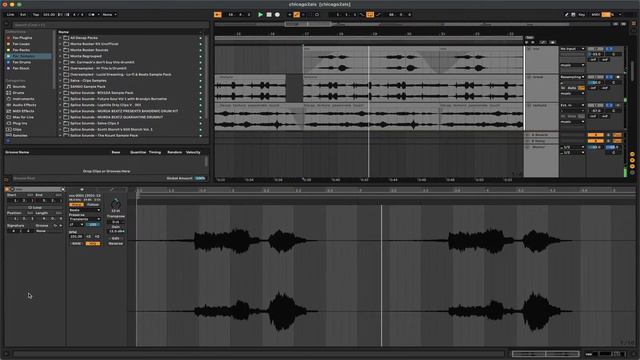640x360 pixels.
Task: Expand the All Decap Packs folder
Action: tap(60, 38)
